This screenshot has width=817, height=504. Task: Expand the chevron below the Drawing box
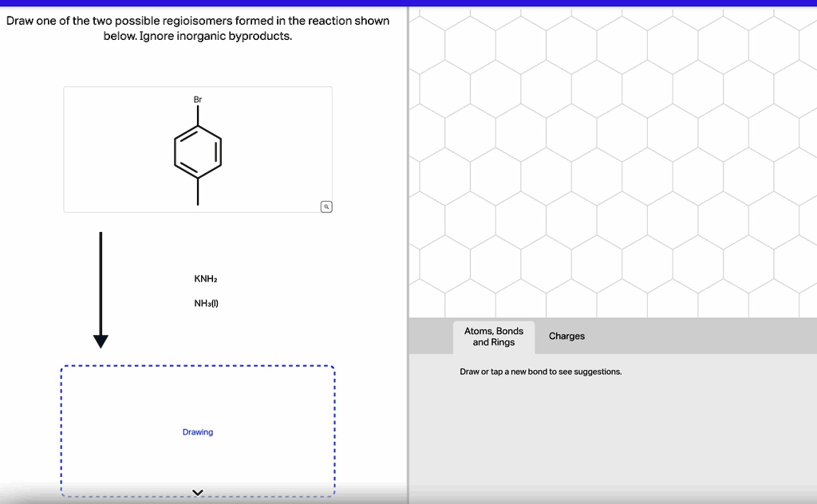pos(197,492)
